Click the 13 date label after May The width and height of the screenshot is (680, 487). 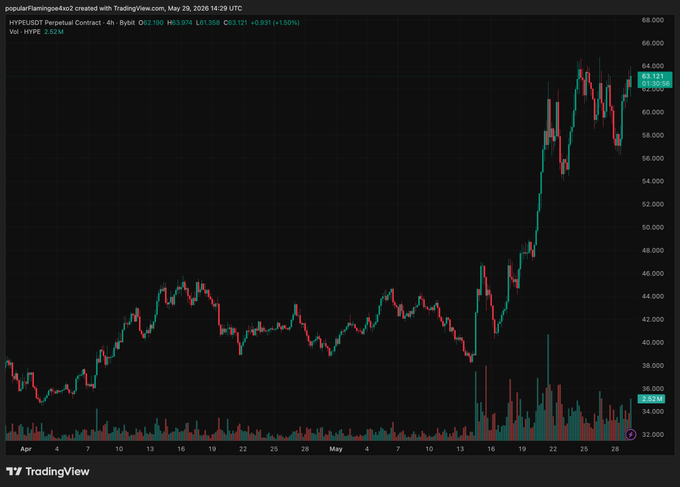[460, 449]
